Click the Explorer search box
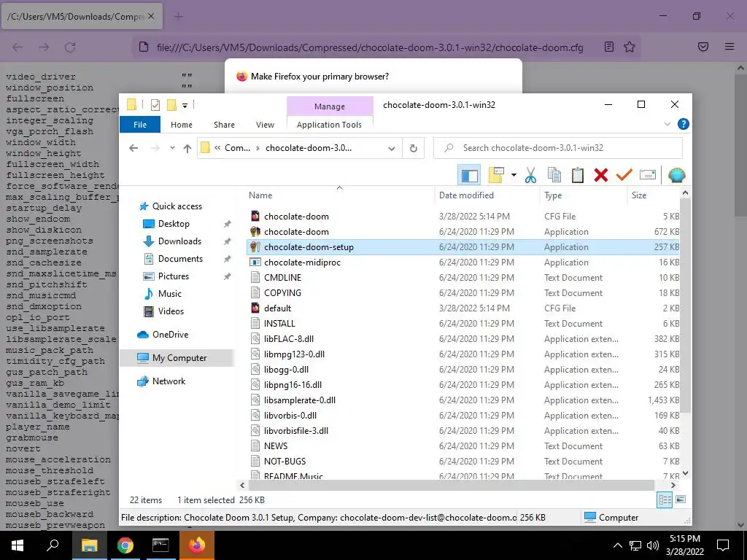This screenshot has height=560, width=747. [x=558, y=148]
